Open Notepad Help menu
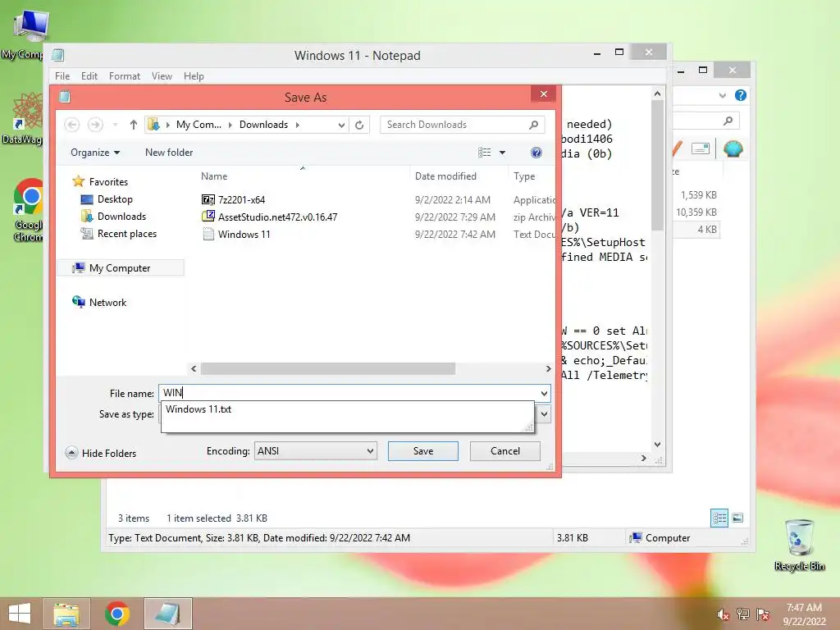This screenshot has height=630, width=840. pos(194,76)
